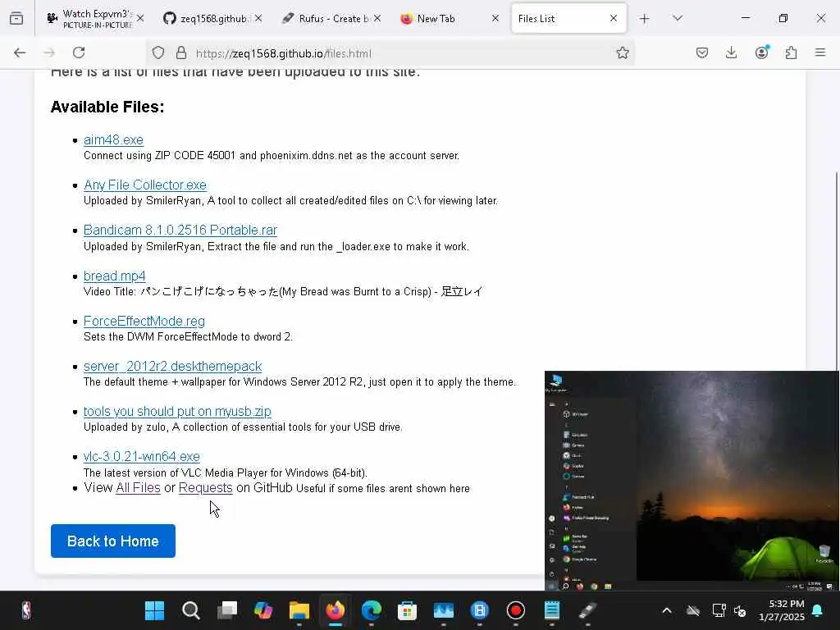
Task: View site security via the padlock icon
Action: pyautogui.click(x=181, y=52)
